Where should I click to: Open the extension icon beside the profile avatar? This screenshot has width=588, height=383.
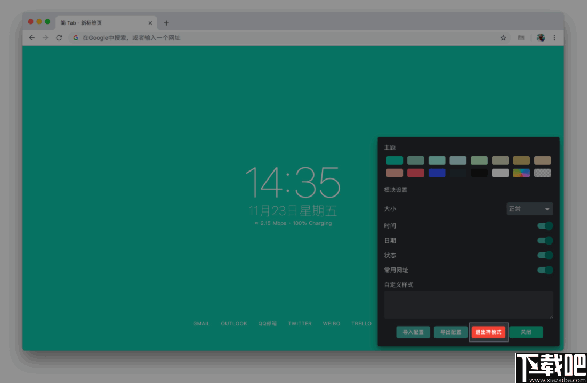coord(521,38)
